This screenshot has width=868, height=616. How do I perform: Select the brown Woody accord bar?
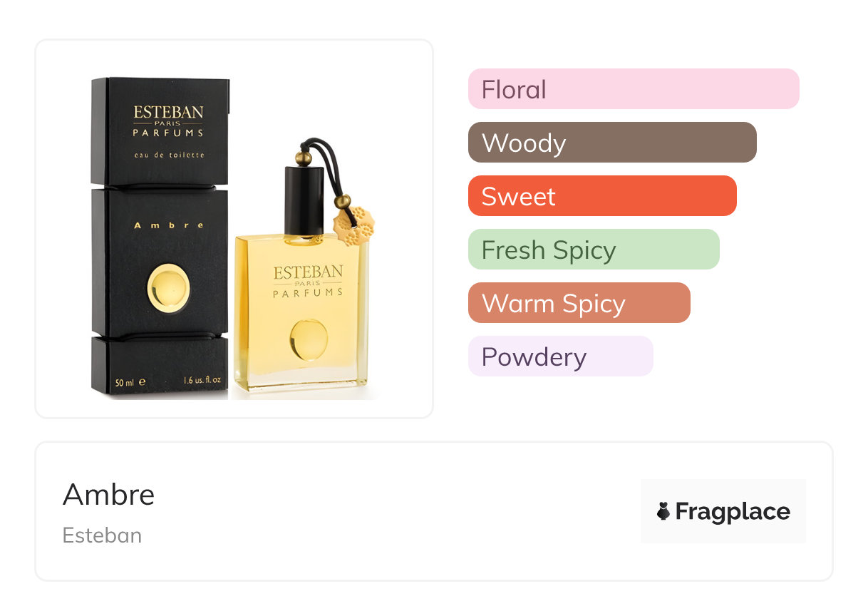coord(611,143)
